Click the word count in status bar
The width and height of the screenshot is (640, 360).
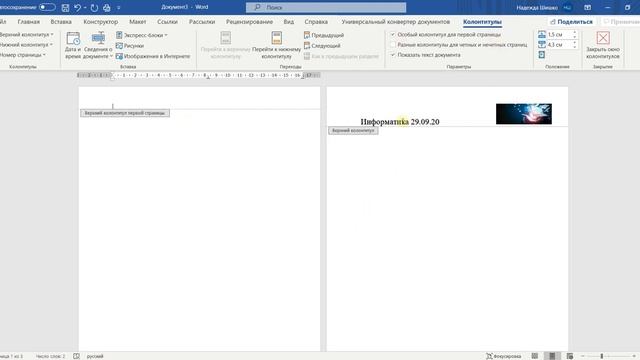tap(50, 356)
